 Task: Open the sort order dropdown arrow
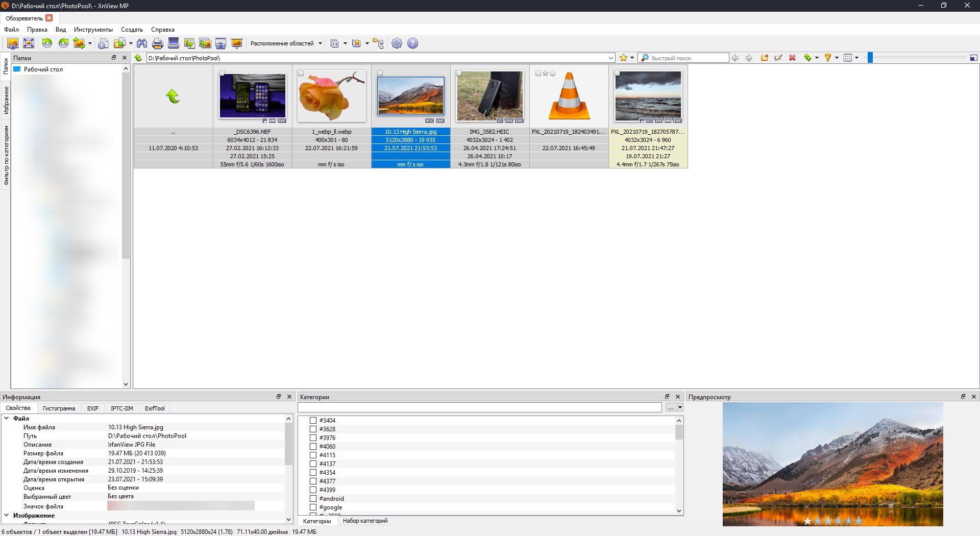[x=817, y=58]
